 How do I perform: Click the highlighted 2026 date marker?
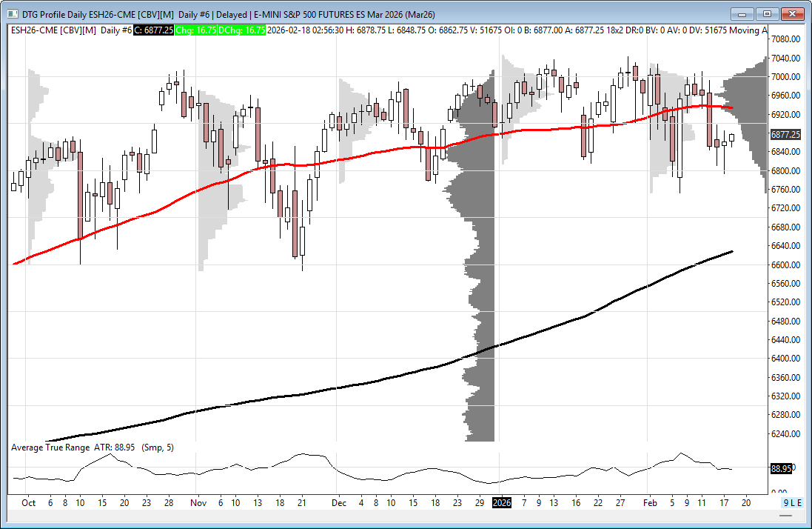502,502
